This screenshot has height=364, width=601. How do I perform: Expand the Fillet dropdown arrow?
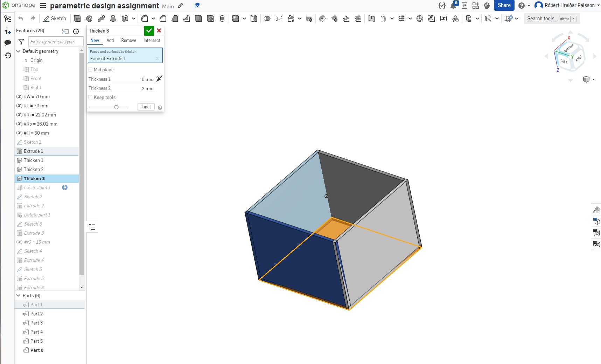tap(153, 19)
